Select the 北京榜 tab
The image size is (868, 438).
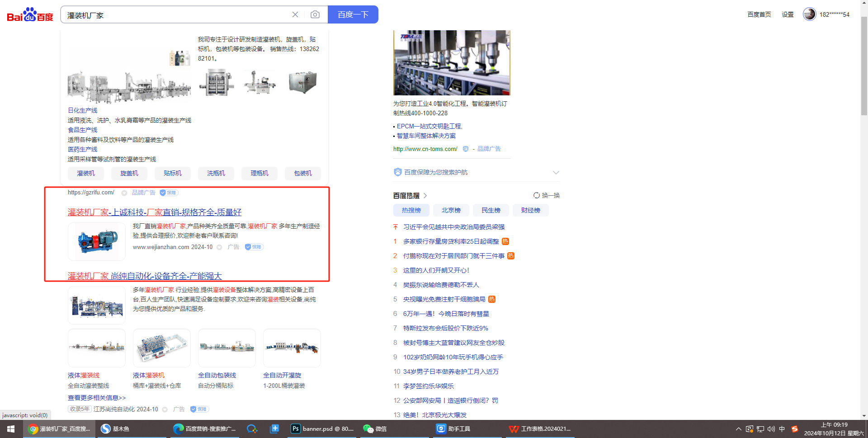click(x=451, y=210)
